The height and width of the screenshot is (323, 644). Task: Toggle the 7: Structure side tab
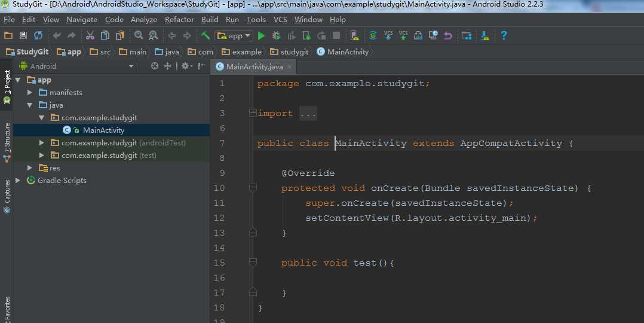point(7,142)
